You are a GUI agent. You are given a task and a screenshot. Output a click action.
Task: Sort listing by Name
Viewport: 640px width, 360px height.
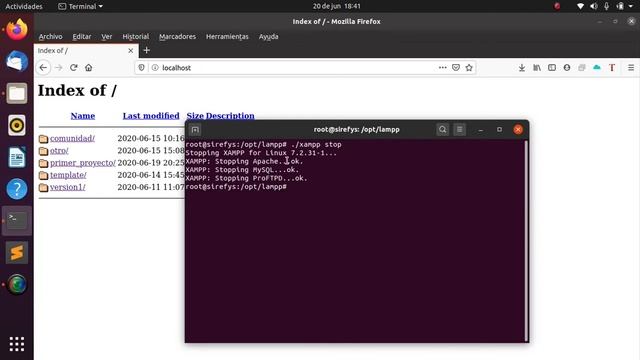[x=83, y=116]
